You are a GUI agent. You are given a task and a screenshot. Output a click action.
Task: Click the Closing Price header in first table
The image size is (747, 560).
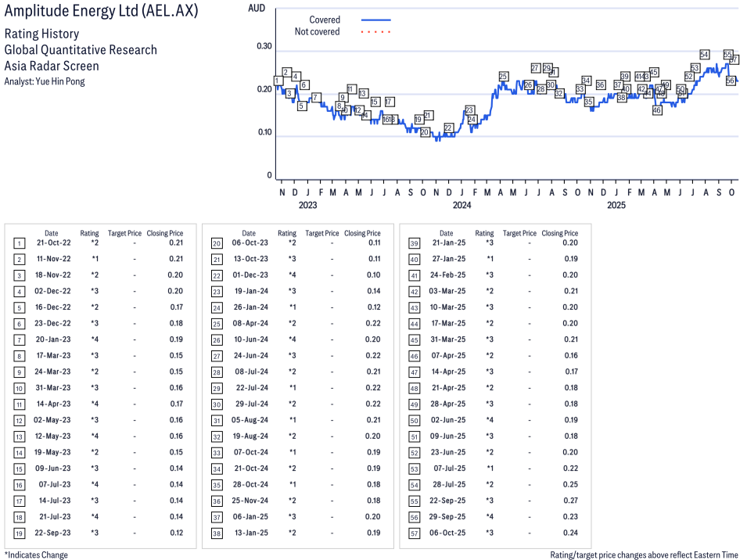pos(165,233)
